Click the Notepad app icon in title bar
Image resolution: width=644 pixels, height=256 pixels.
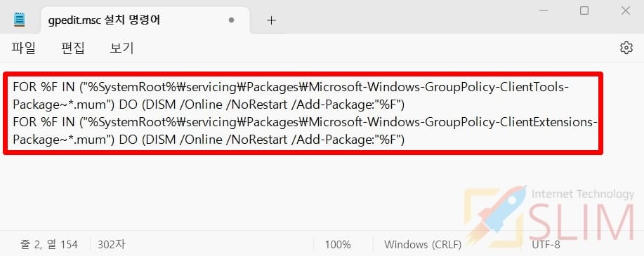(x=19, y=19)
